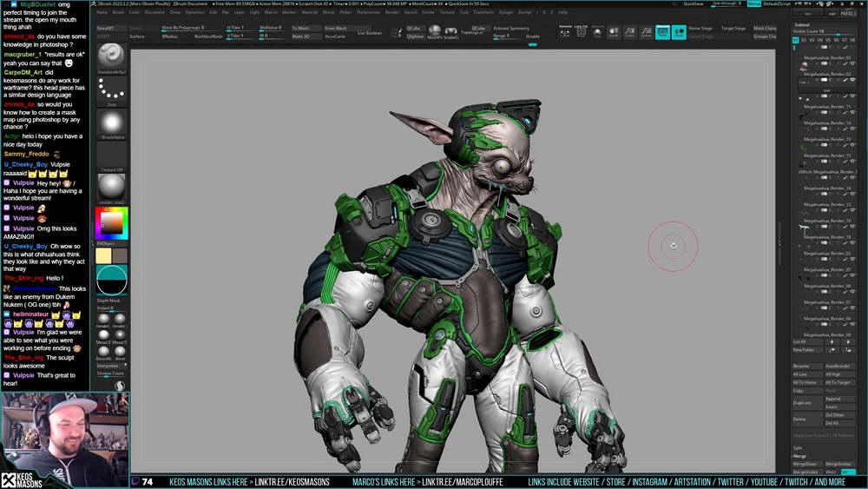This screenshot has height=489, width=868.
Task: Toggle the Persp perspective icon
Action: click(x=662, y=32)
